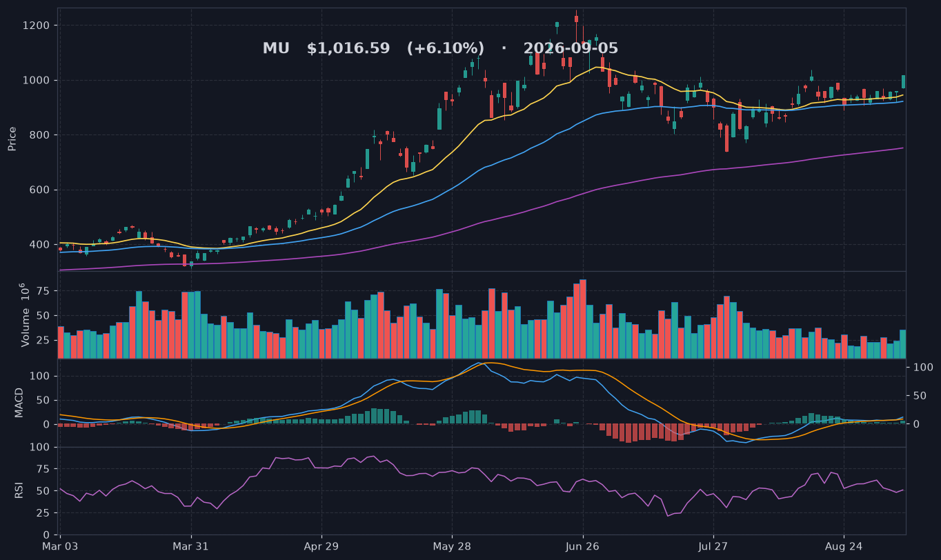Click the 50 tick on the RSI axis

pyautogui.click(x=44, y=492)
